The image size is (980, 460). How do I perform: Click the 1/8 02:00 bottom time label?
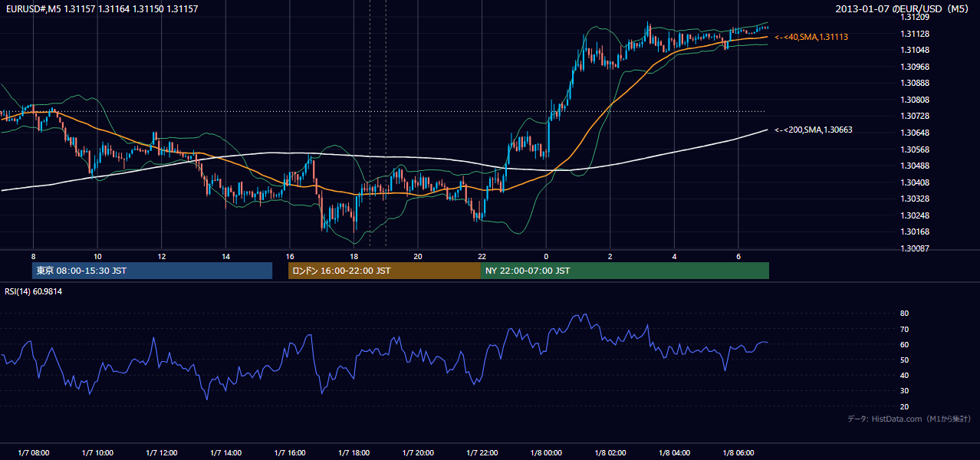pos(610,453)
